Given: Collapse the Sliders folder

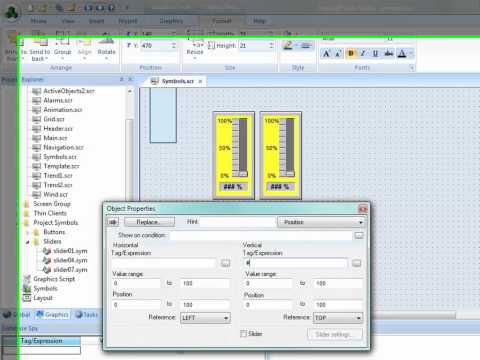Looking at the screenshot, I should (28, 242).
